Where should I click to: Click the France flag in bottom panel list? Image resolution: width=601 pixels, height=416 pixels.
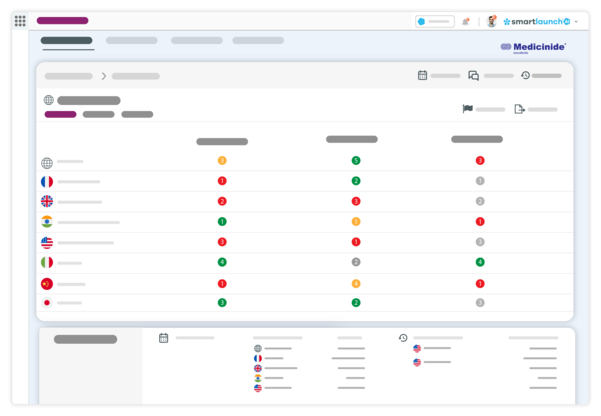(258, 358)
